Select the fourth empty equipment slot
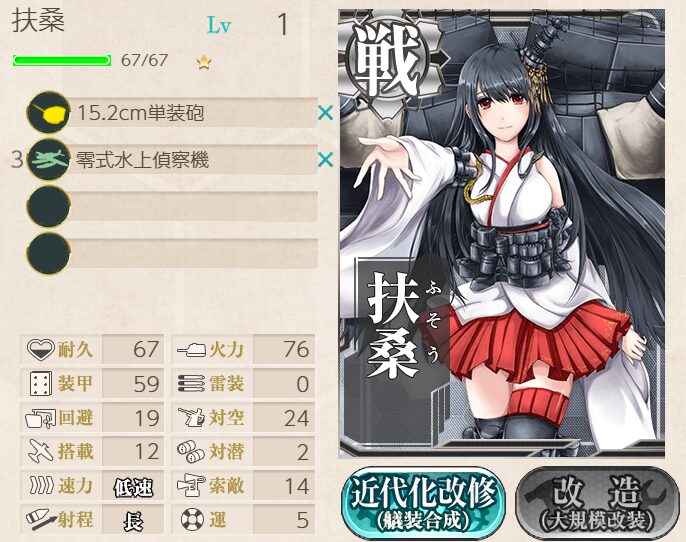Screen dimensions: 686x542 (x=172, y=254)
